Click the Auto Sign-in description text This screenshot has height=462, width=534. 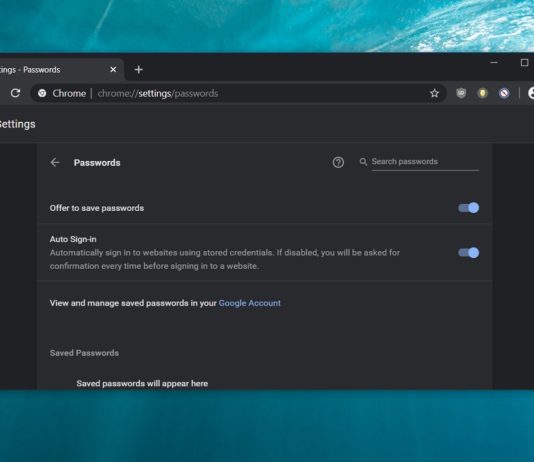point(225,259)
